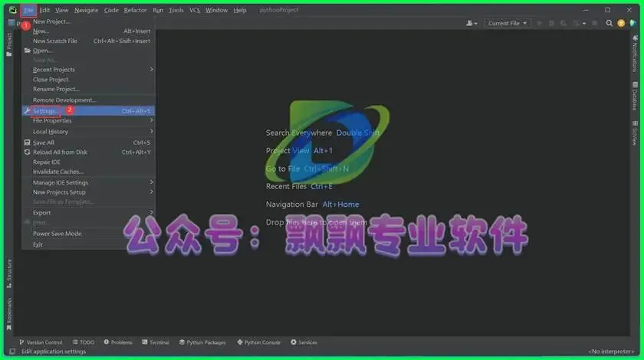
Task: Toggle Power Save Mode menu entry
Action: click(x=88, y=234)
